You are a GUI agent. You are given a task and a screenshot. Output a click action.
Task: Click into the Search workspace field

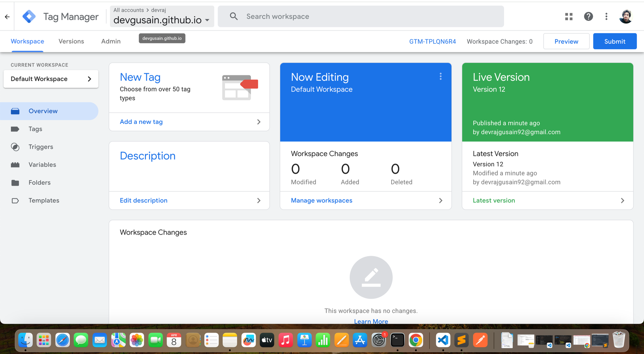[x=361, y=16]
